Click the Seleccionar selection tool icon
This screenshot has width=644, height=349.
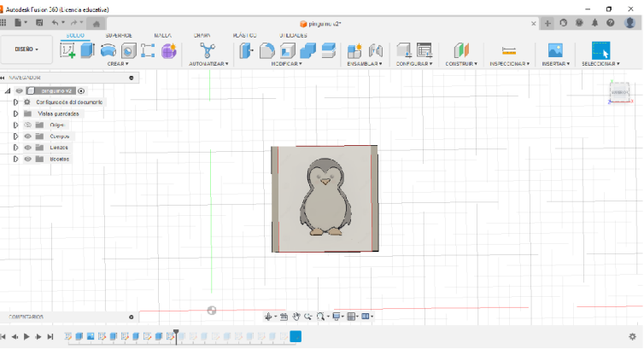pyautogui.click(x=600, y=50)
